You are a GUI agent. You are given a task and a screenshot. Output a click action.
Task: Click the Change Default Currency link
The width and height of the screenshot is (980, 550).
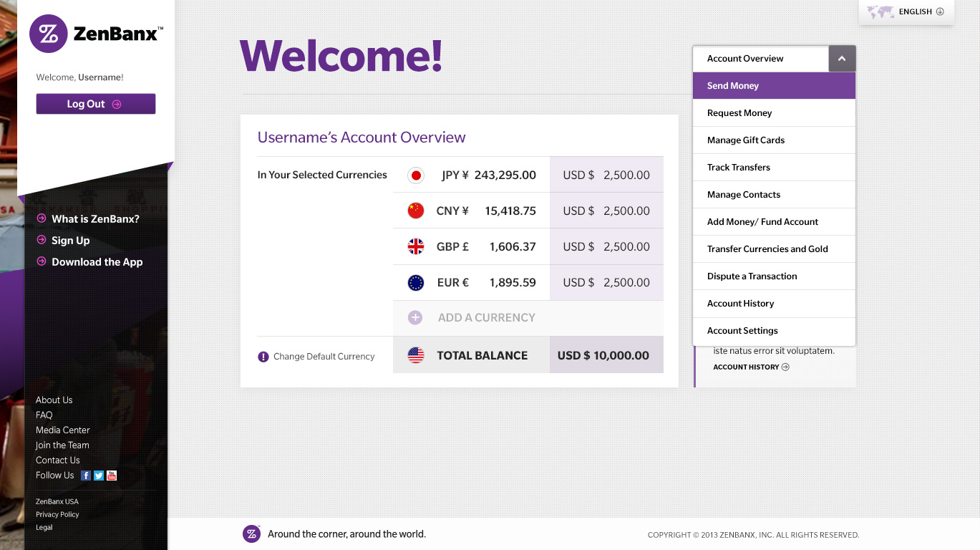324,357
